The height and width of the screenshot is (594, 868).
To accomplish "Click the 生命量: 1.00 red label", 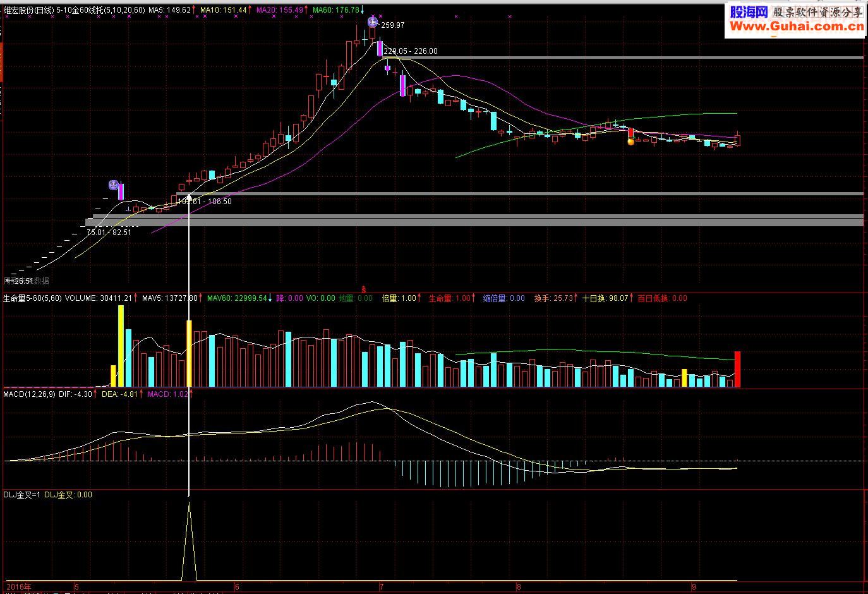I will 450,298.
